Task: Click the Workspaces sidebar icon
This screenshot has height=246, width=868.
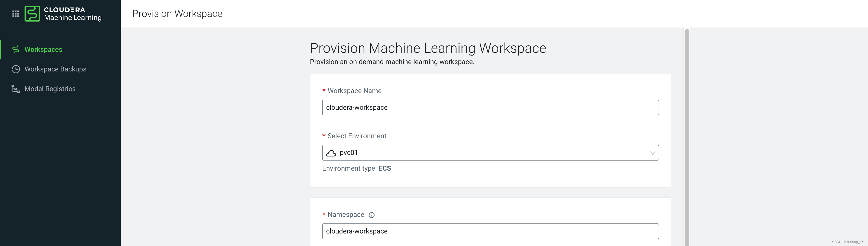Action: pyautogui.click(x=15, y=50)
